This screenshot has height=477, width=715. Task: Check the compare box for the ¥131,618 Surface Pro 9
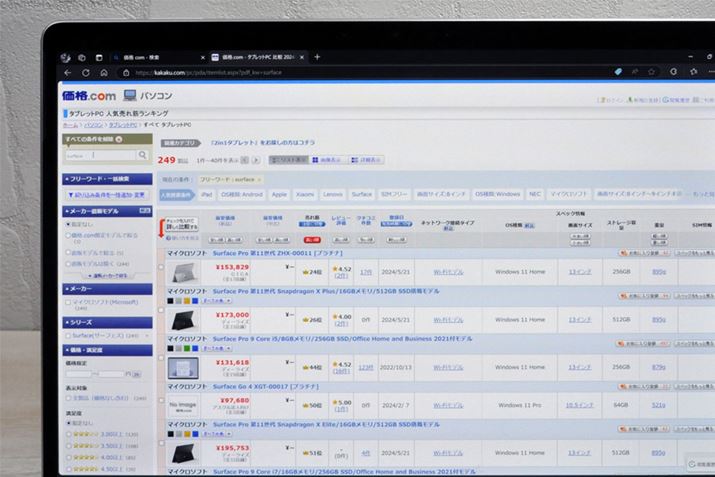click(x=161, y=358)
